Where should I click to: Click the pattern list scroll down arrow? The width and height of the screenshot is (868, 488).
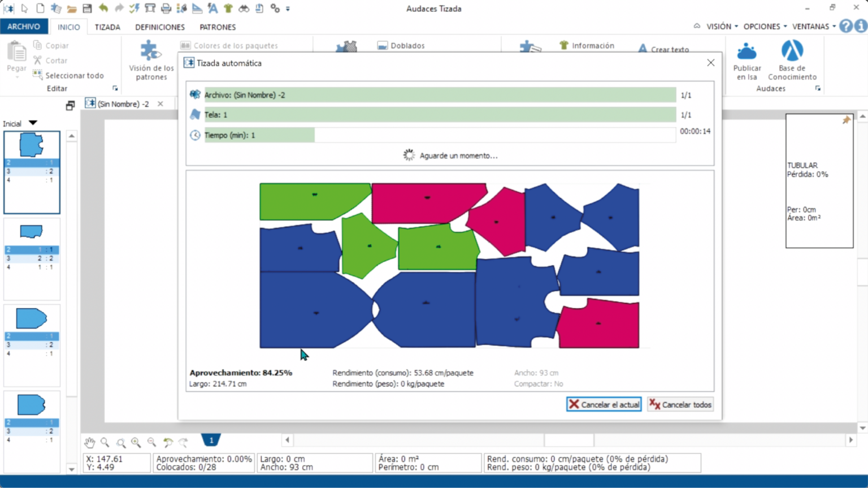coord(72,469)
